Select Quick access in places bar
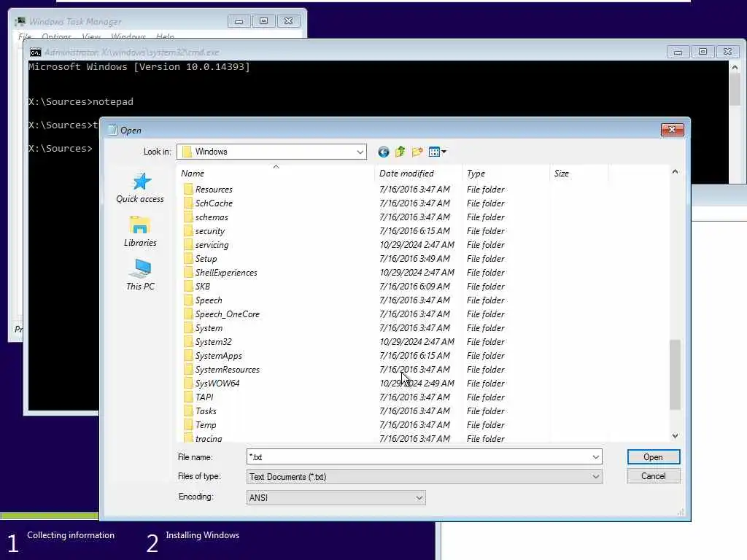The width and height of the screenshot is (747, 560). [140, 188]
